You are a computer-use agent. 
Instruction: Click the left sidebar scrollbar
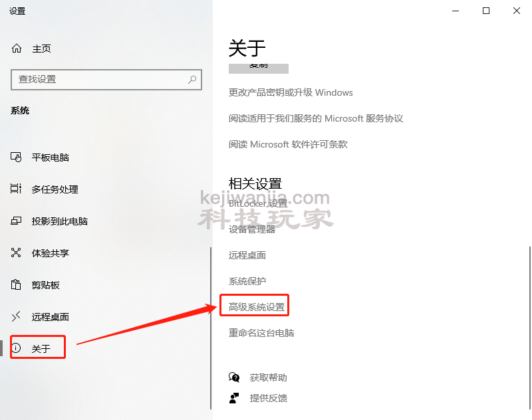tap(211, 328)
